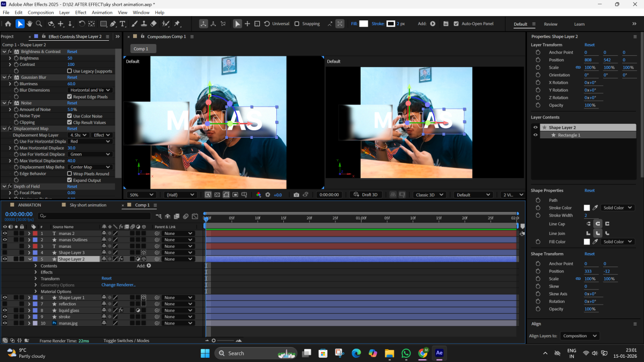Click Change Renderer link in timeline
Screen dimensions: 644x362
coord(119,285)
